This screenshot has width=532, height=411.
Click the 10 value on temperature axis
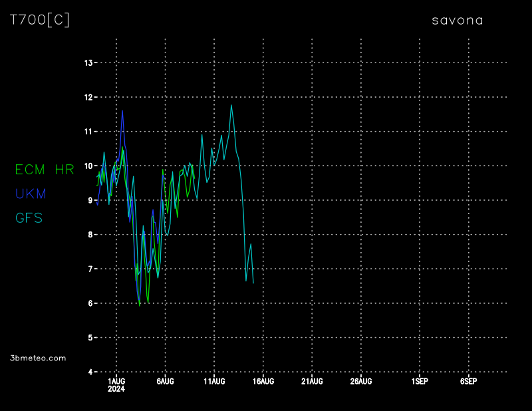click(x=88, y=166)
